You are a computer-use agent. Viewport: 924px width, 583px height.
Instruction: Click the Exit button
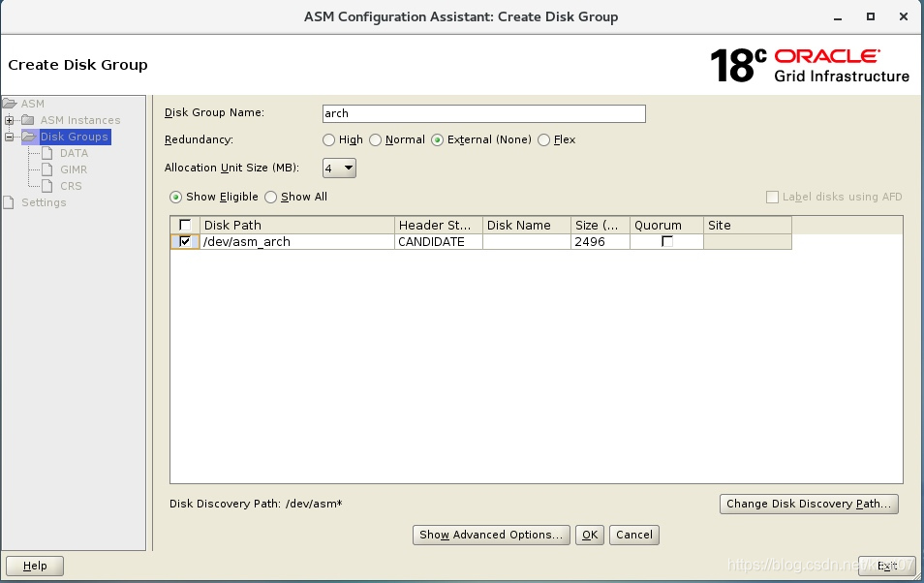click(887, 566)
